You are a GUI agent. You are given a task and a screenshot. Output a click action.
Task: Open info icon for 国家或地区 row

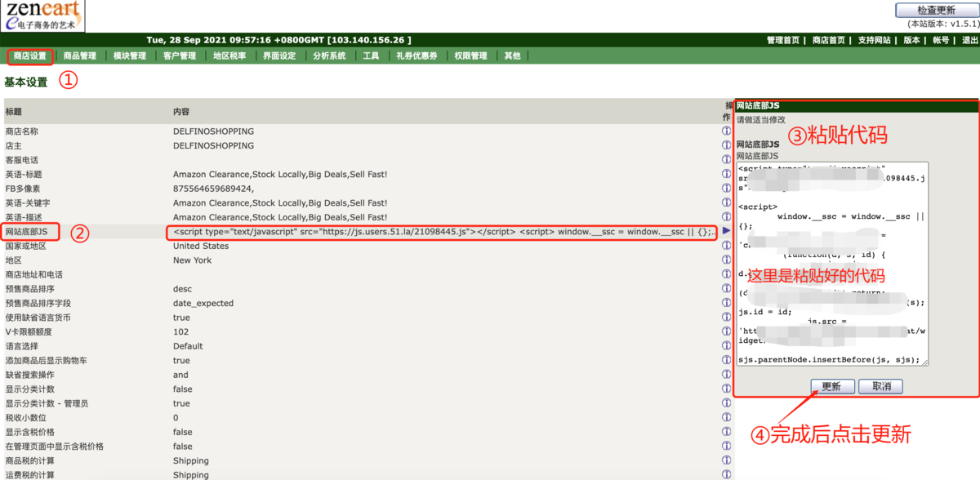726,246
